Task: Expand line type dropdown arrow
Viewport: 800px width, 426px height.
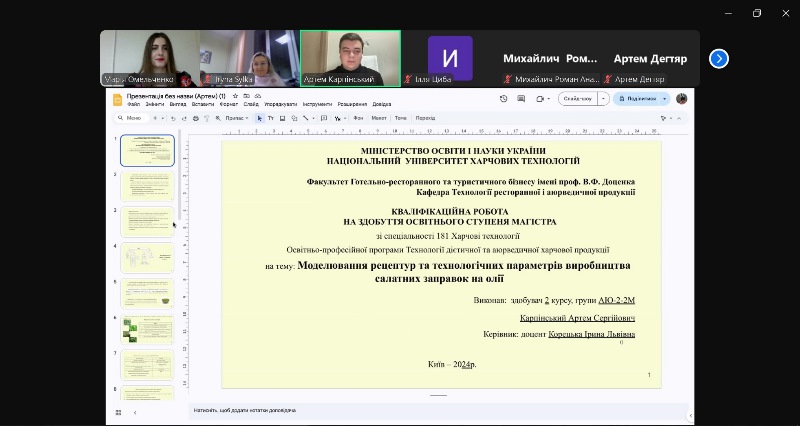Action: tap(313, 118)
